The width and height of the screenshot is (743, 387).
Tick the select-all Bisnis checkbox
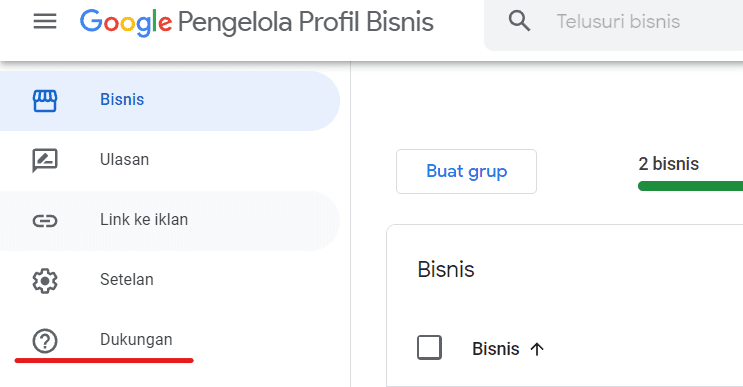click(x=429, y=348)
